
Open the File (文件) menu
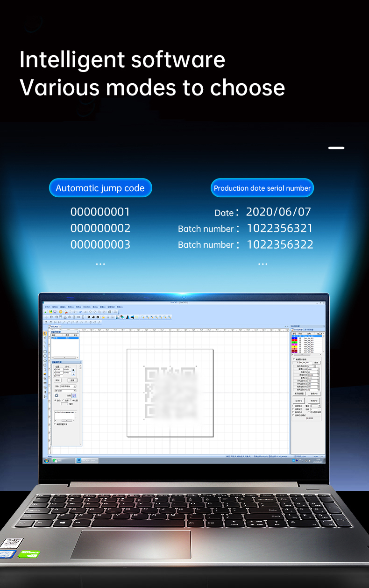click(x=48, y=307)
